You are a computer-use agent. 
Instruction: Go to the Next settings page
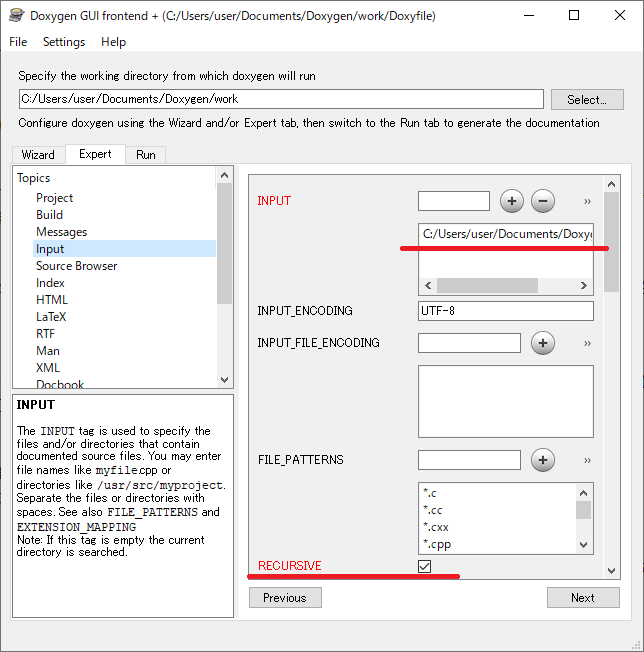pyautogui.click(x=582, y=597)
